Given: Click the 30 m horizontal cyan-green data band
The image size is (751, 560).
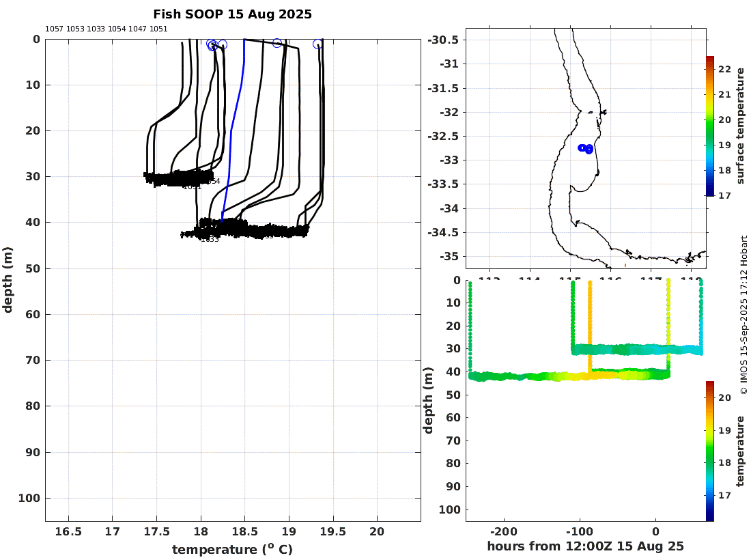Looking at the screenshot, I should click(x=637, y=349).
